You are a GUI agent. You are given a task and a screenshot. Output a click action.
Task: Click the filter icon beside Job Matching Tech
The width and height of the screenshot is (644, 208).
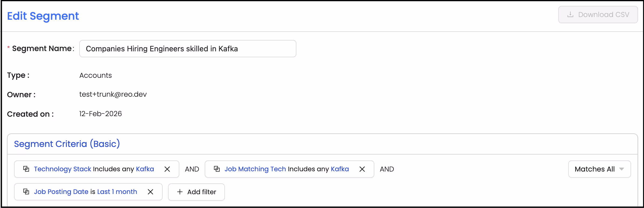click(217, 169)
